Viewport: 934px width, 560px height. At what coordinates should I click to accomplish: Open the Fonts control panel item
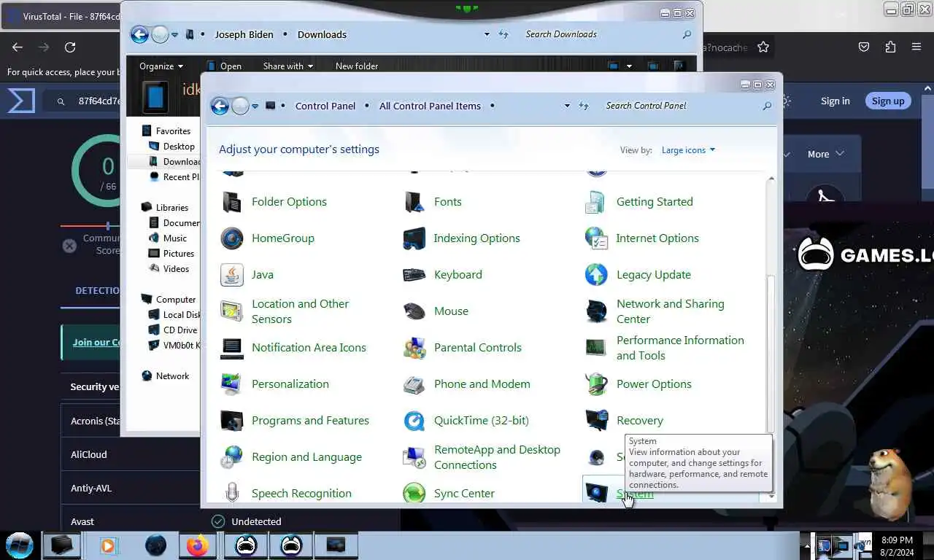(x=433, y=202)
